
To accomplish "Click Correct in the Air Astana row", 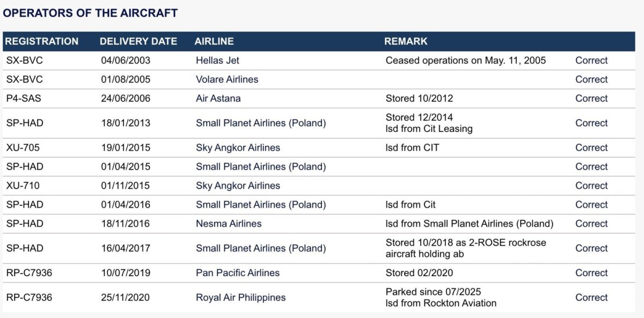I will click(591, 99).
